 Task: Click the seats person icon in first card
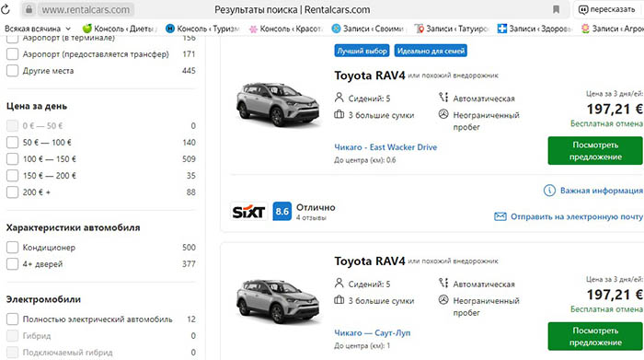(339, 98)
